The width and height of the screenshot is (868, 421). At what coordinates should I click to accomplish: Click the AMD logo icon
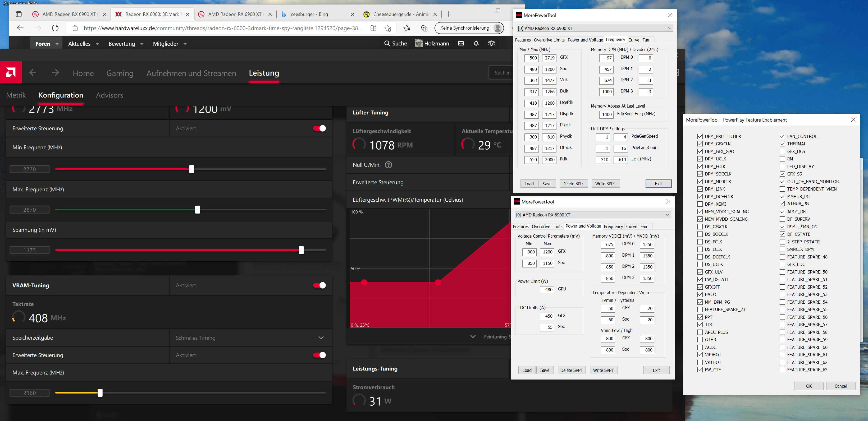(11, 72)
